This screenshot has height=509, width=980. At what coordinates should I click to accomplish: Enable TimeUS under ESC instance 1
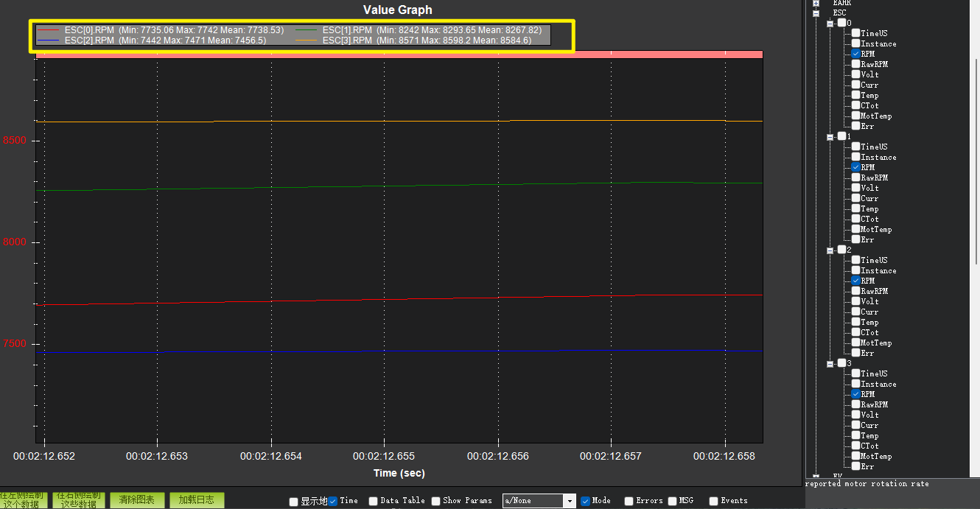point(855,147)
